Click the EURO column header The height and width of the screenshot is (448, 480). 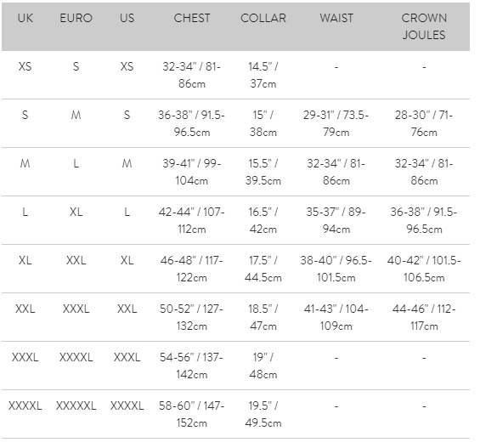[76, 18]
